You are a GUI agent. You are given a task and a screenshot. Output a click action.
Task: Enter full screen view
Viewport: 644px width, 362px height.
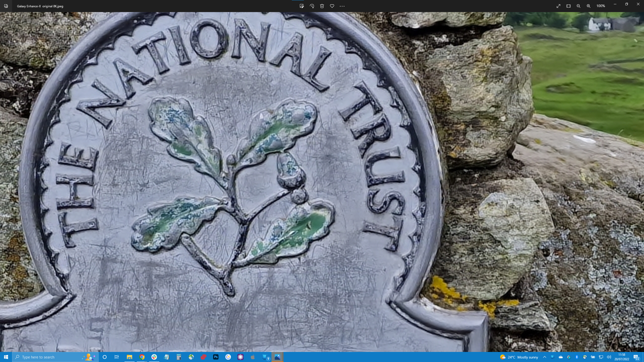coord(558,6)
